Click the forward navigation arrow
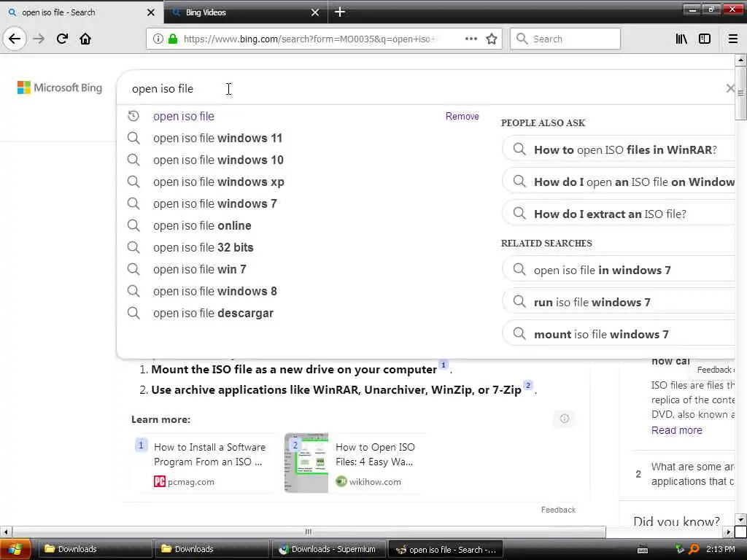 tap(39, 39)
